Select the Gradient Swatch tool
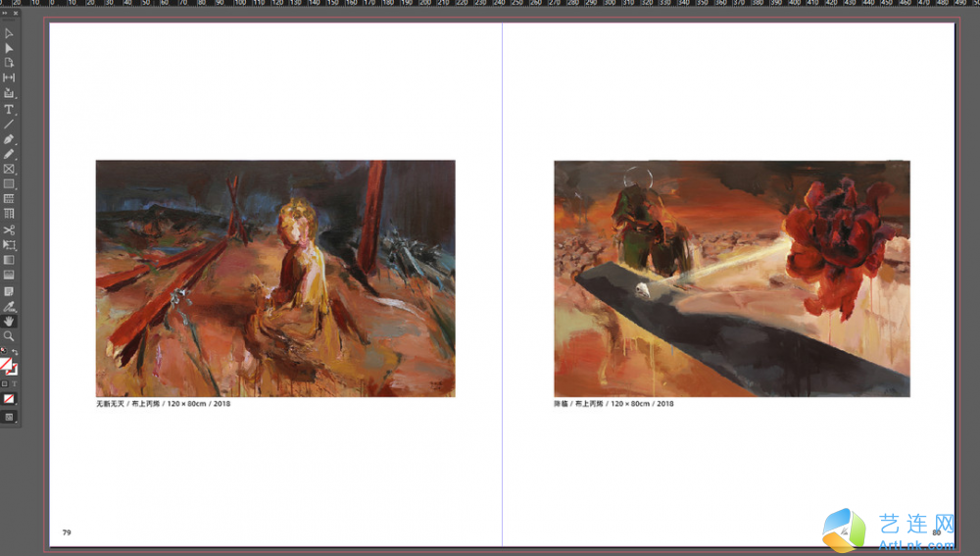980x556 pixels. point(9,260)
